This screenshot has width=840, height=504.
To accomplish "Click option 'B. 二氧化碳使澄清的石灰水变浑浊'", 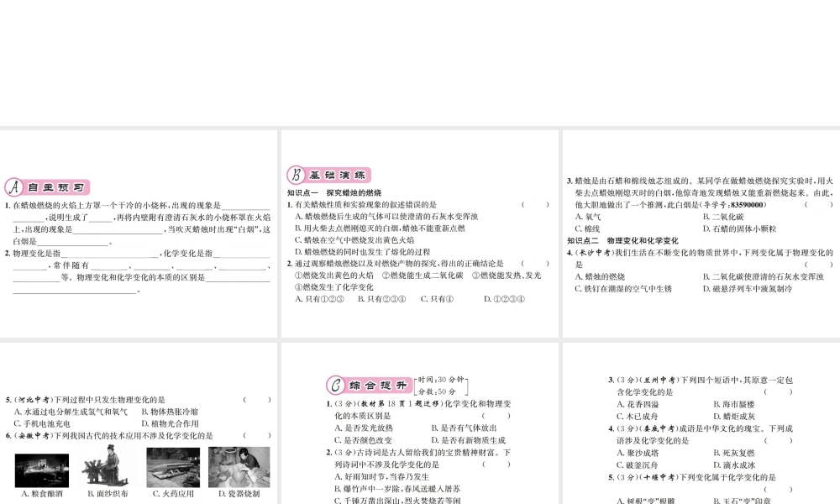I will pos(764,276).
